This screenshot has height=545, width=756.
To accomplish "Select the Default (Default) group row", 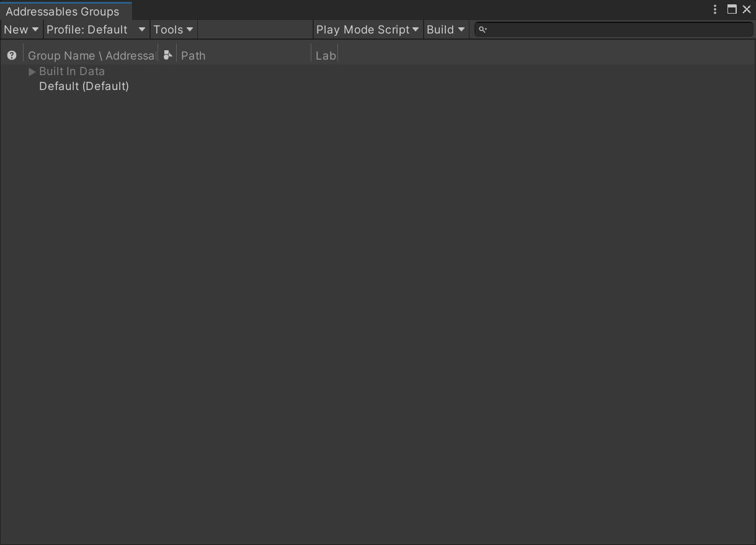I will click(378, 86).
